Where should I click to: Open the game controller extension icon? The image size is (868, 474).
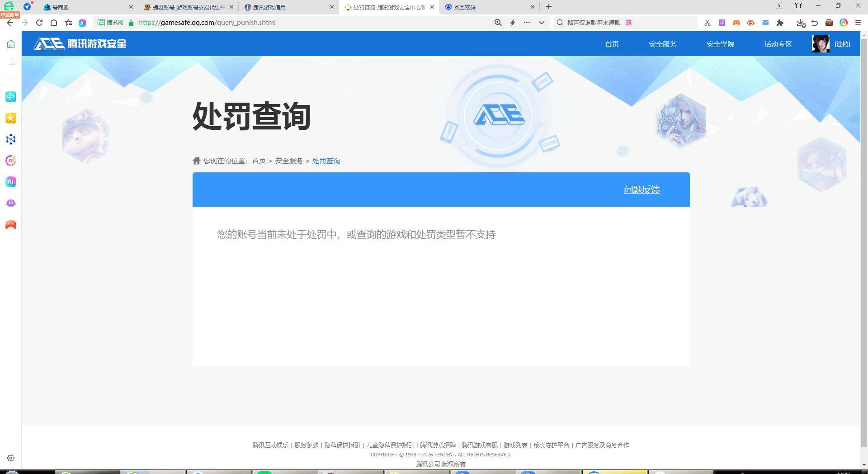(x=736, y=23)
